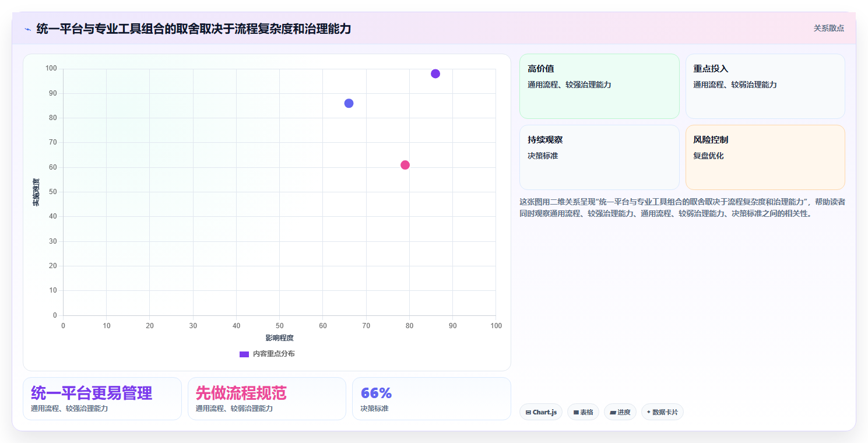The height and width of the screenshot is (443, 868).
Task: Click the 表格 chip square icon
Action: click(x=576, y=413)
